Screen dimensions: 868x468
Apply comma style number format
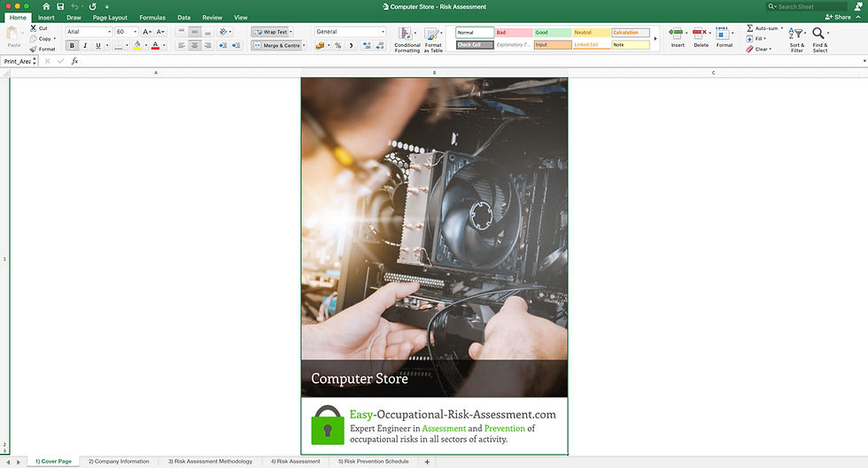point(351,45)
